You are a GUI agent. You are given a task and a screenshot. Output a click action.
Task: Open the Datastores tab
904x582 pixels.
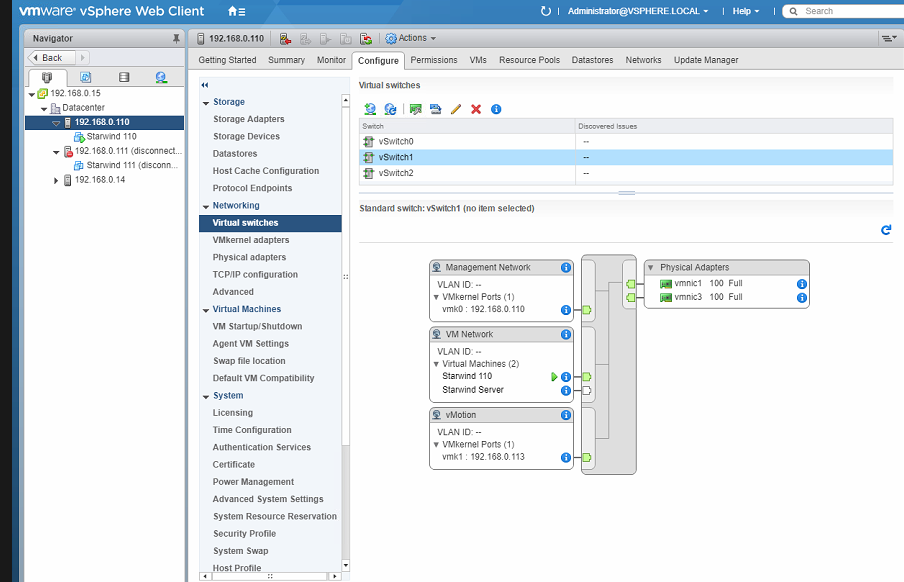click(x=592, y=60)
